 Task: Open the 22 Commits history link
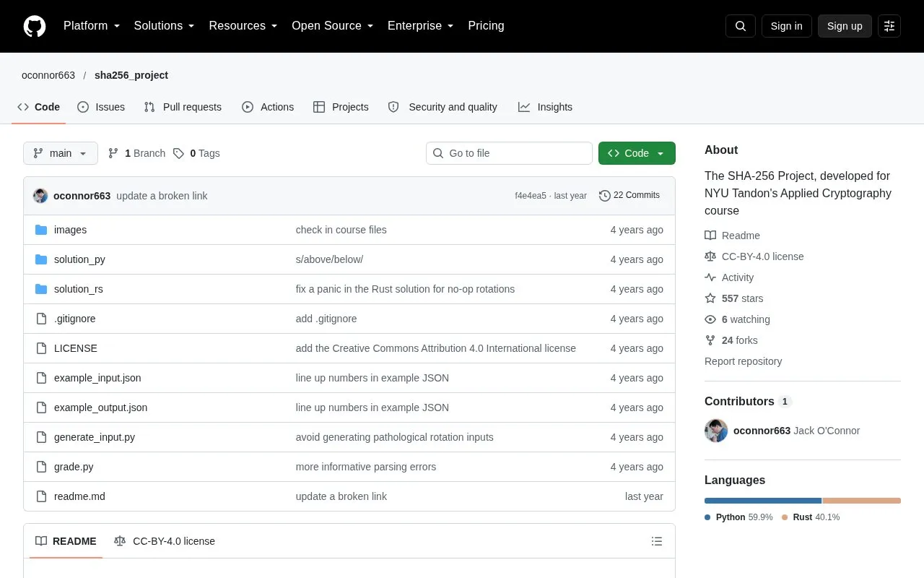pyautogui.click(x=629, y=196)
